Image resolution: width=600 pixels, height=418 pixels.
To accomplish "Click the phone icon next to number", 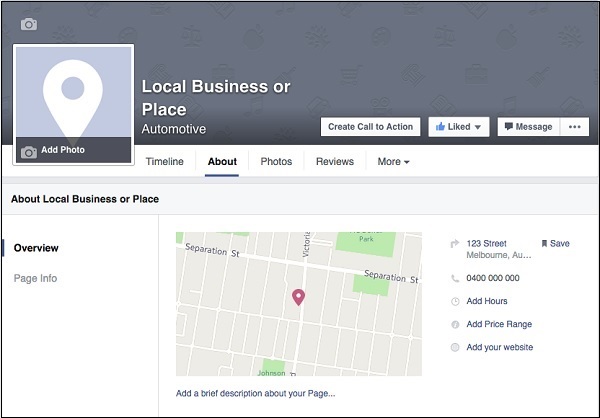I will pos(455,278).
